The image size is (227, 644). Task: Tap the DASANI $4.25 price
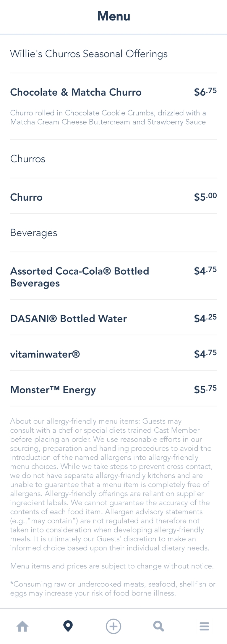point(205,318)
